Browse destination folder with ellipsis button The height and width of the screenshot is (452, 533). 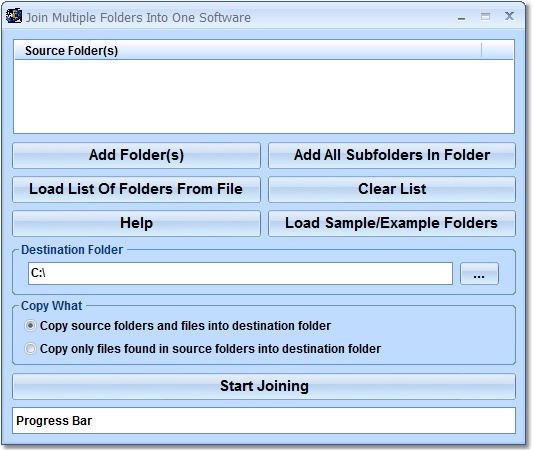coord(479,273)
